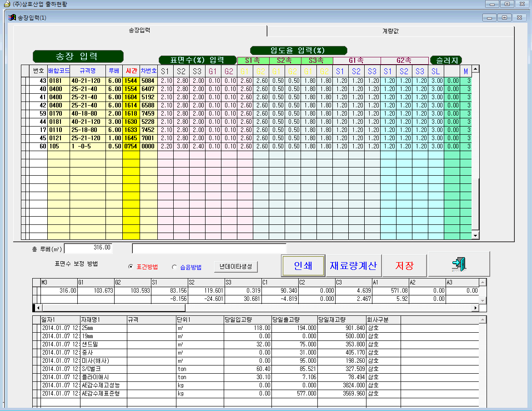Viewport: 532px width, 411px height.
Task: Click the 25mm material row name
Action: pyautogui.click(x=104, y=328)
